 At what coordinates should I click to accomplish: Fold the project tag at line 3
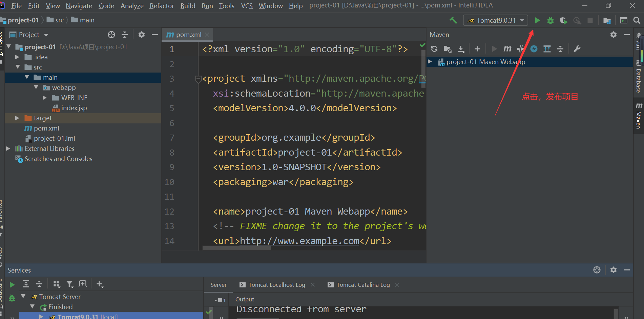click(x=199, y=79)
